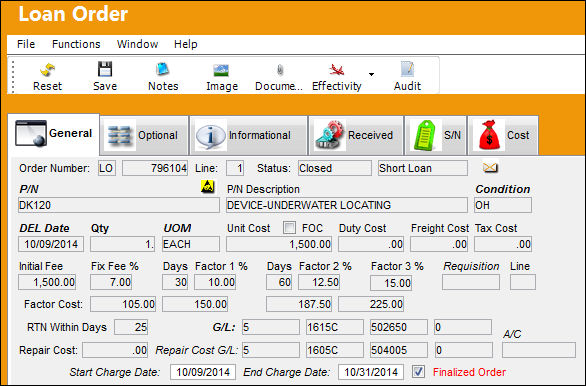Image resolution: width=586 pixels, height=386 pixels.
Task: Click the Order Number type field LO
Action: pos(107,168)
